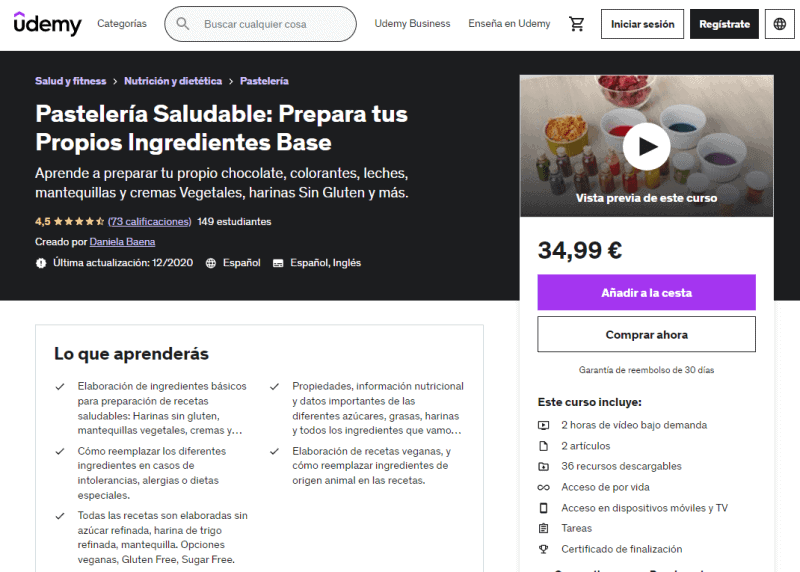
Task: Open 73 calificaciones ratings link
Action: click(x=149, y=221)
